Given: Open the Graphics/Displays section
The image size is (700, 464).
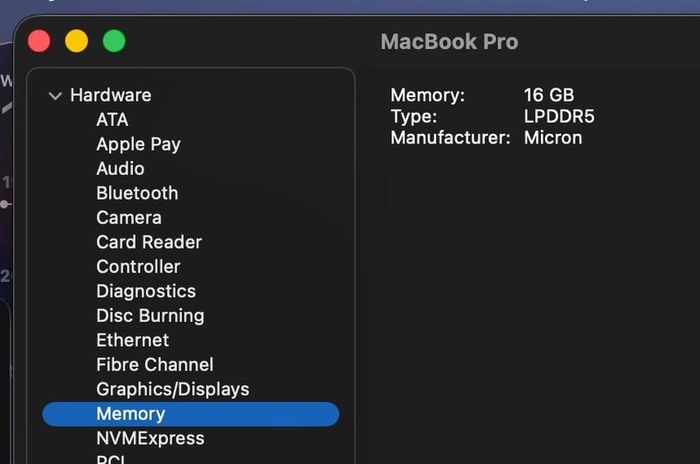Looking at the screenshot, I should (173, 389).
